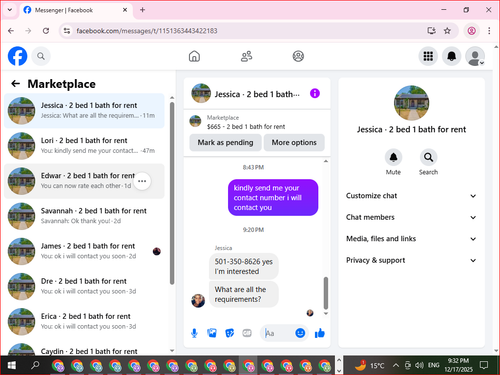Choose a sticker icon in composer
Screen dimensions: 500x375
[x=229, y=333]
